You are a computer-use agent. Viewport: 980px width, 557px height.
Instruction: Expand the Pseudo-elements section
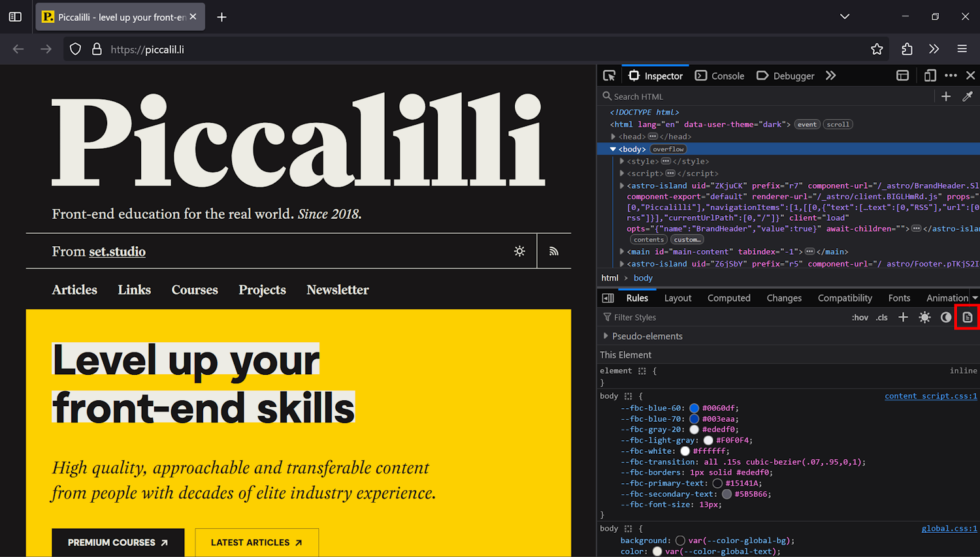click(x=606, y=336)
